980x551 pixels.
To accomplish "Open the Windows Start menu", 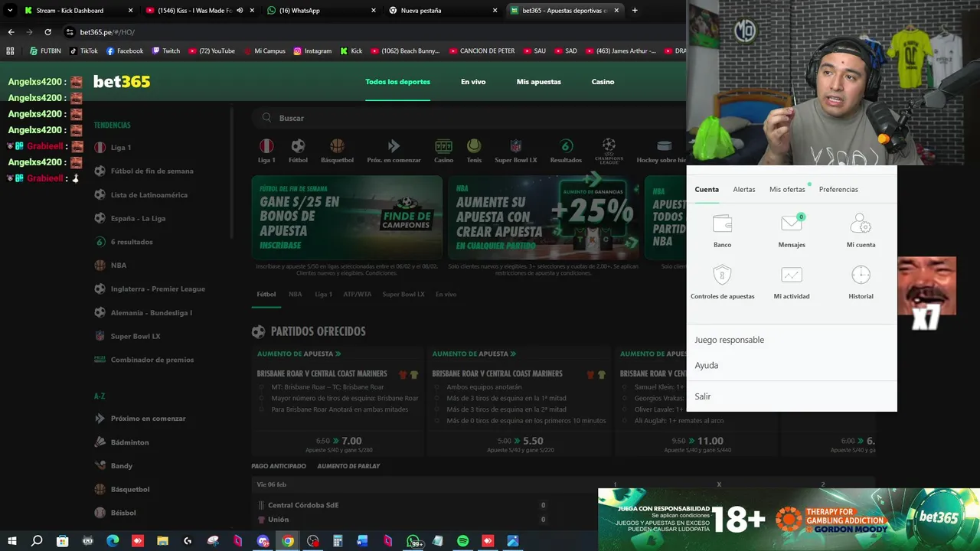I will (x=11, y=541).
